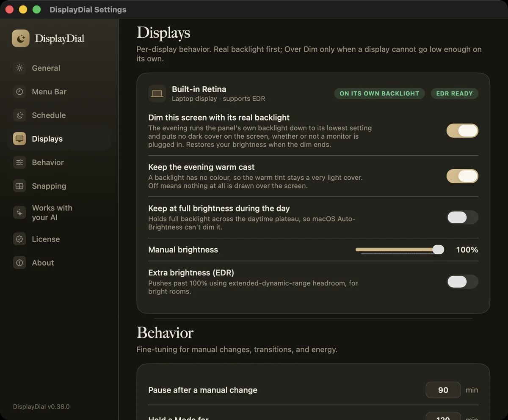Turn on Extra brightness (EDR) switch
The height and width of the screenshot is (420, 508).
pyautogui.click(x=462, y=282)
